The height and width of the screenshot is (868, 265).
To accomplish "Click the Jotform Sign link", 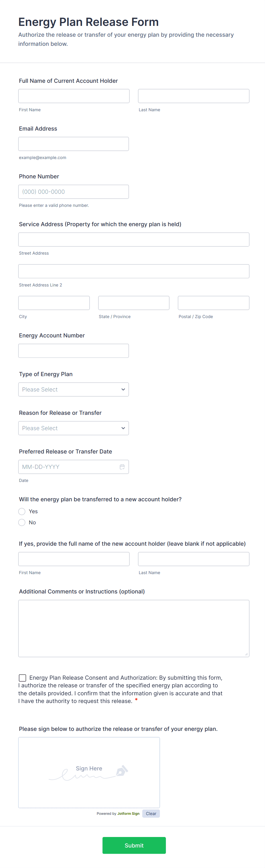I will point(128,813).
